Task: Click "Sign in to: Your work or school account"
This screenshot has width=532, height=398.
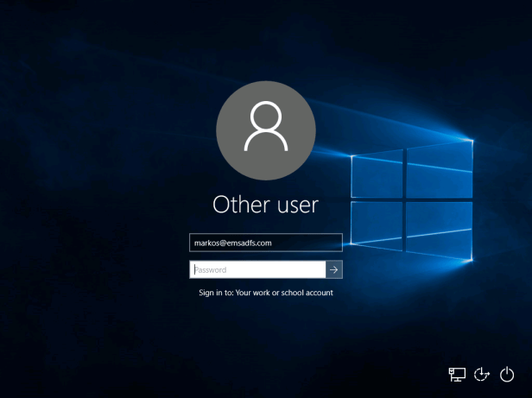Action: pos(265,293)
